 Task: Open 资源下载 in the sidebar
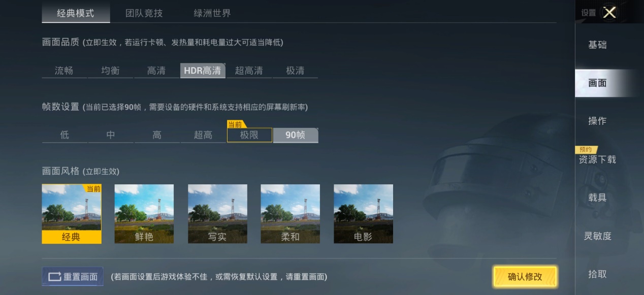coord(598,159)
